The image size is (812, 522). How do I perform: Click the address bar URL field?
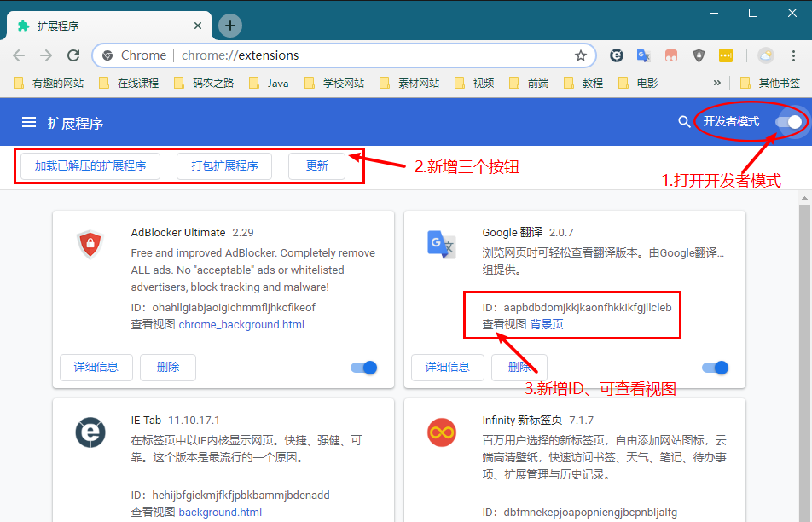point(344,55)
